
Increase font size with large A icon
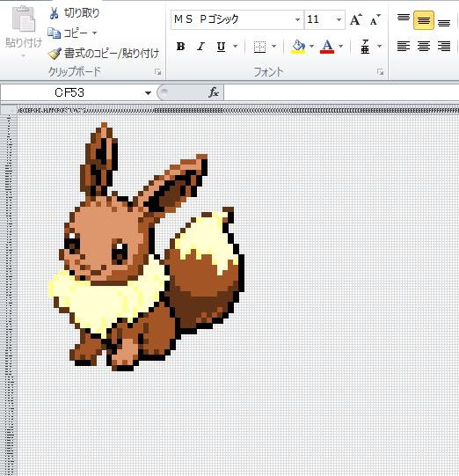(x=355, y=19)
